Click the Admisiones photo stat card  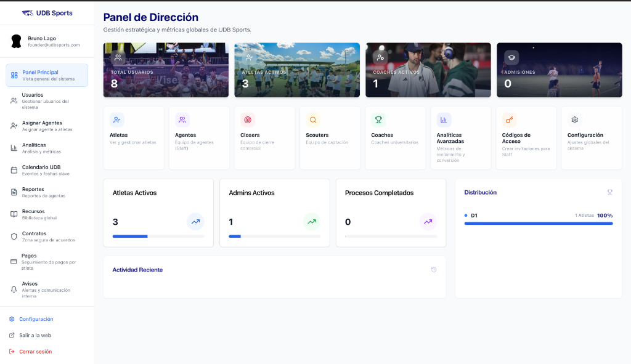(560, 70)
